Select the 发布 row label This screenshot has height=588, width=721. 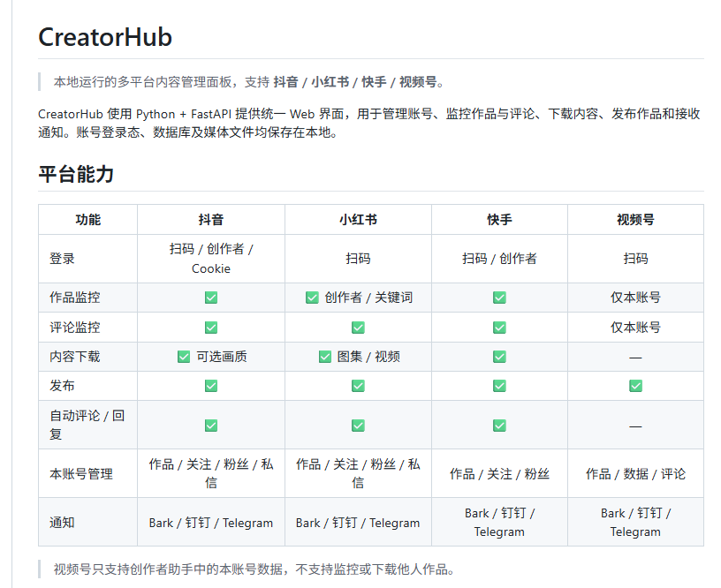(62, 386)
